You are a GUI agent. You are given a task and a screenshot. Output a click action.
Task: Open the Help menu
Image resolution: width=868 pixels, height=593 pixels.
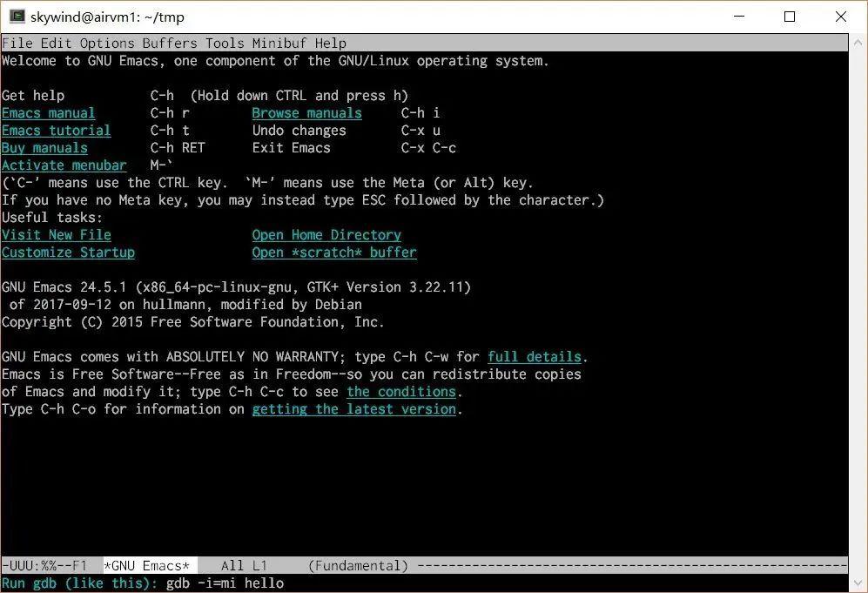331,44
